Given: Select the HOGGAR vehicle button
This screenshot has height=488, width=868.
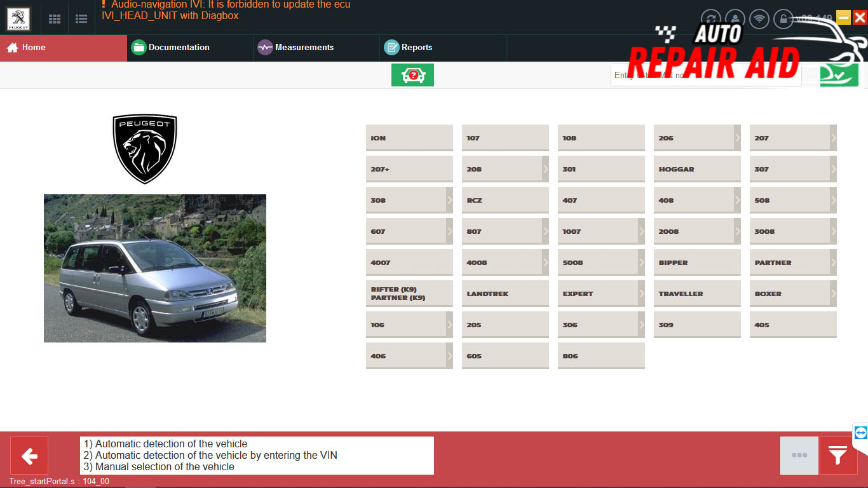Looking at the screenshot, I should (697, 169).
